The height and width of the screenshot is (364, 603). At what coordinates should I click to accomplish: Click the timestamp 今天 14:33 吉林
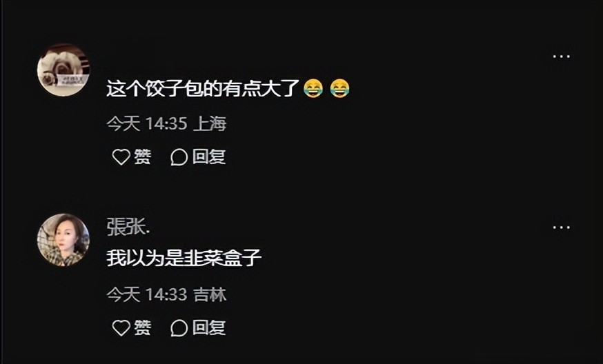[x=166, y=295]
